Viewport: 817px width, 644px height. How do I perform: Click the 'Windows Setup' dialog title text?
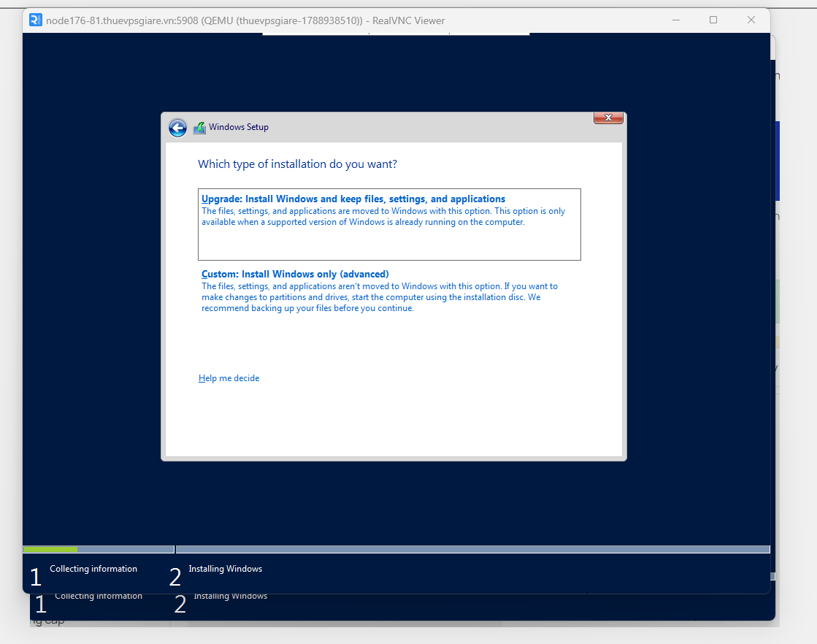point(239,127)
